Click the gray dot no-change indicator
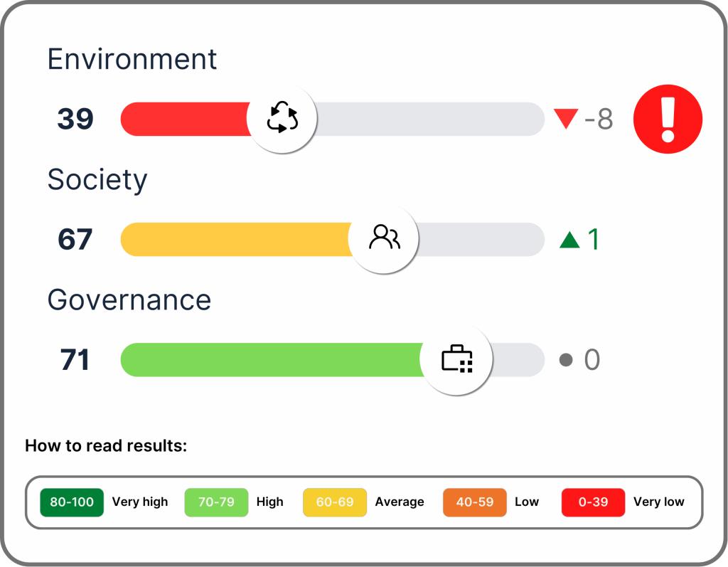The height and width of the screenshot is (567, 728). tap(566, 360)
